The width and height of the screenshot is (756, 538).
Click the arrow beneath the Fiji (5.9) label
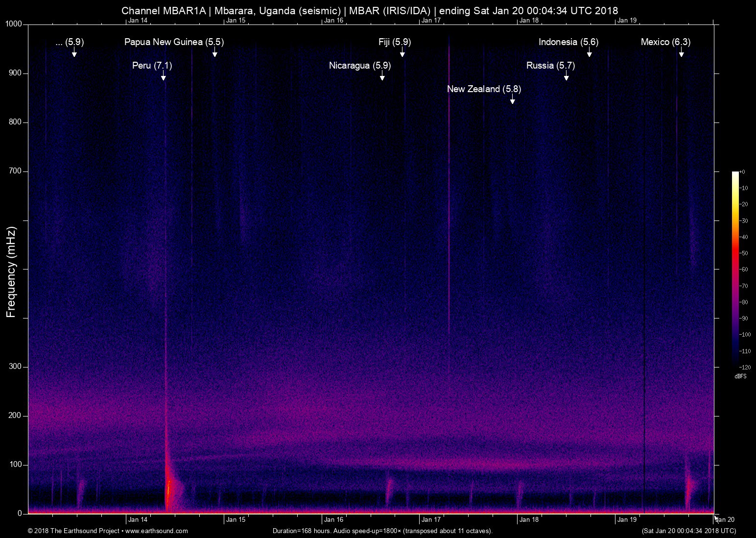click(402, 53)
